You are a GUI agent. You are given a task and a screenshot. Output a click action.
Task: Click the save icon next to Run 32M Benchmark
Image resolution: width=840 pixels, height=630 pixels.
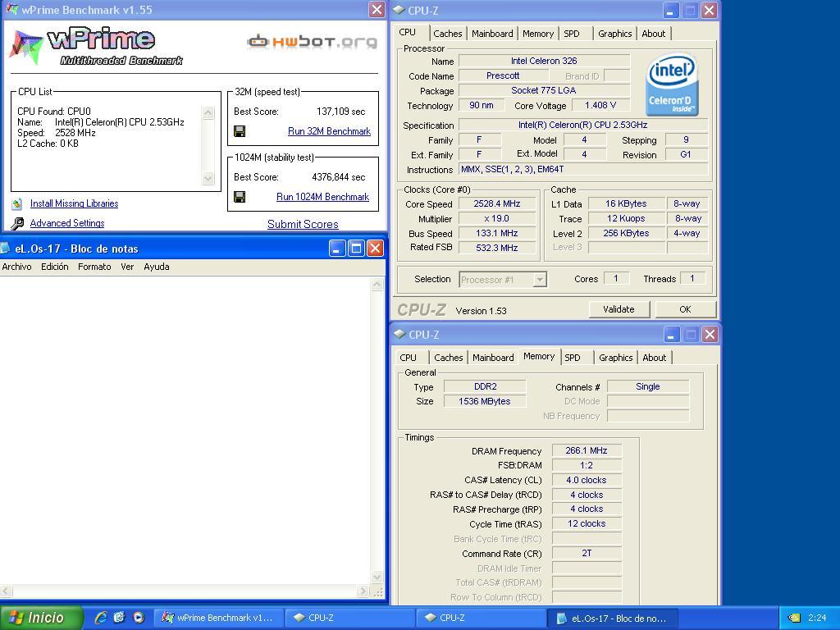pos(240,131)
